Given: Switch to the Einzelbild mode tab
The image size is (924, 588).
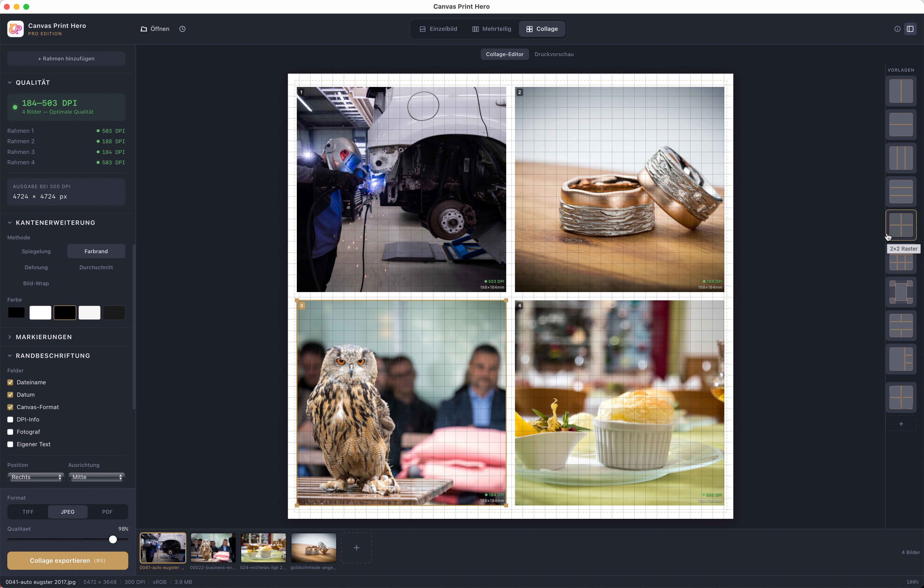Looking at the screenshot, I should pyautogui.click(x=438, y=29).
